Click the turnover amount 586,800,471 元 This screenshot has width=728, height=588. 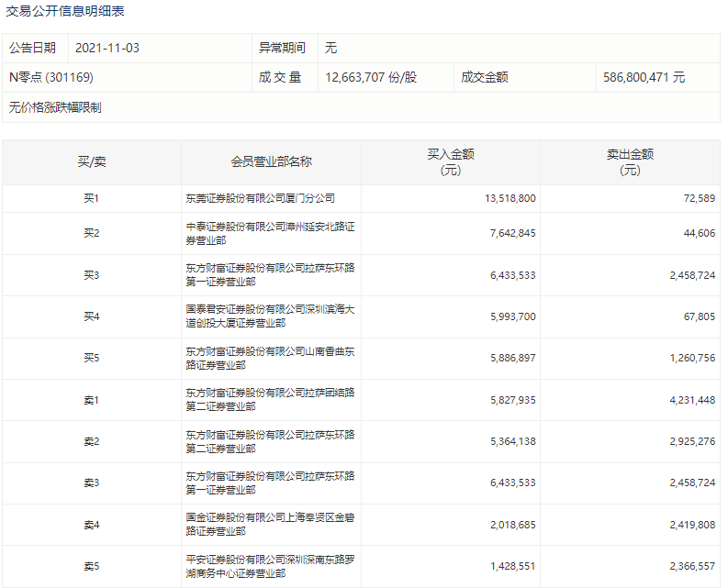[x=644, y=78]
